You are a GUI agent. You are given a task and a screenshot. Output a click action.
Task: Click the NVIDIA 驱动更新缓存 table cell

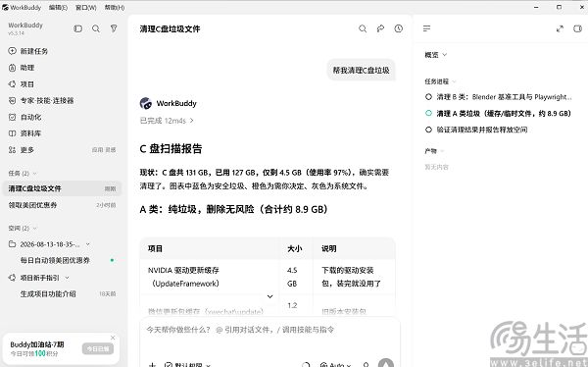point(210,277)
